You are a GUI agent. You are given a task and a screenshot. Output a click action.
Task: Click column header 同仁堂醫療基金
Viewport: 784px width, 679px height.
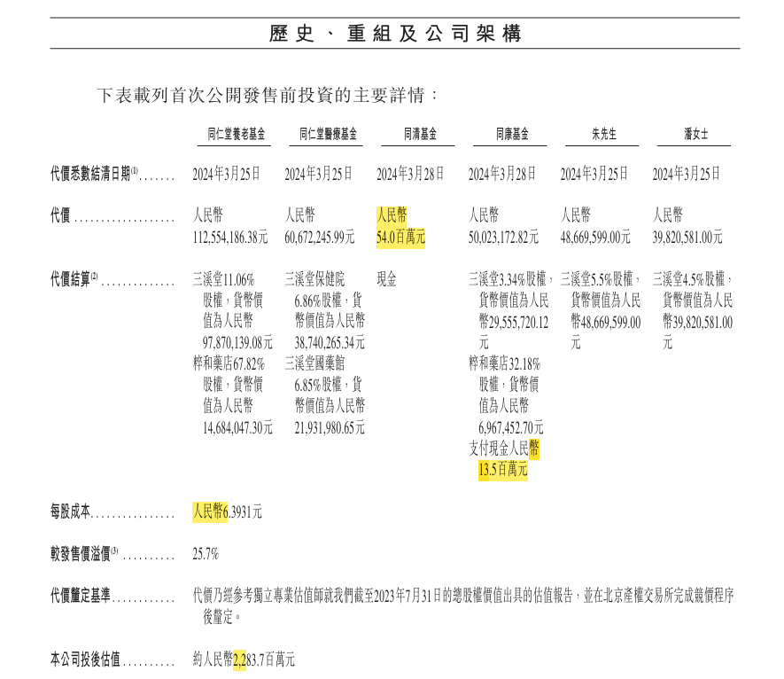[328, 134]
